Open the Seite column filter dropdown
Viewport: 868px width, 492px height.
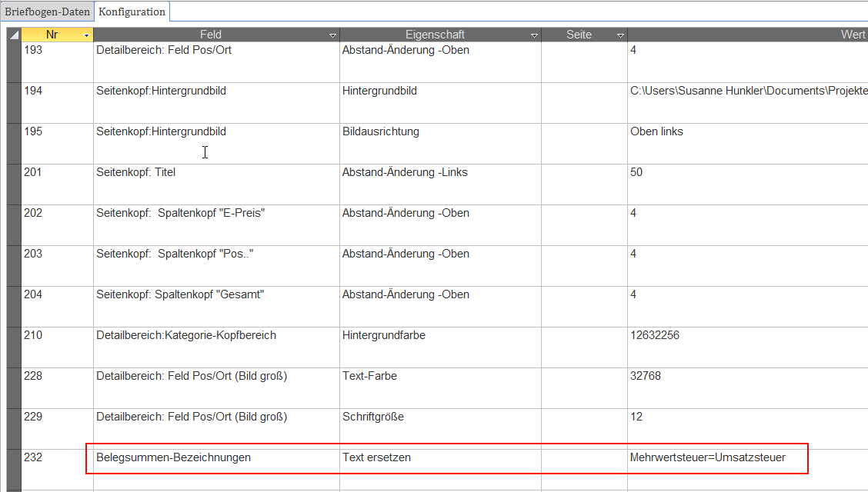coord(620,35)
